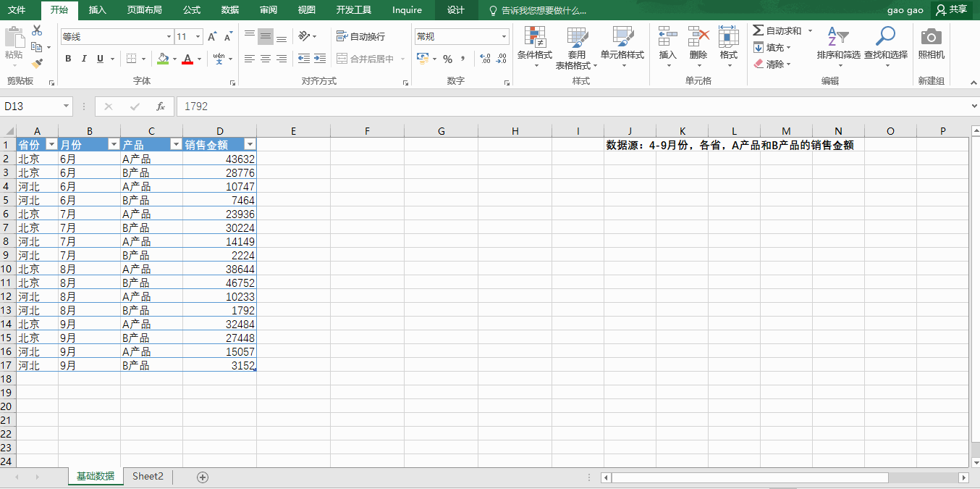Click the Delete cells icon

coord(698,37)
